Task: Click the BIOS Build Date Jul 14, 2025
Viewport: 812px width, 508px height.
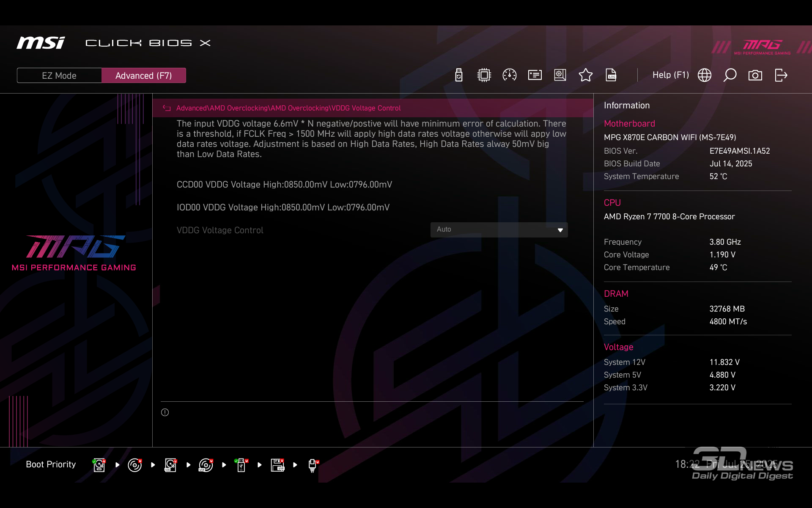Action: tap(731, 164)
